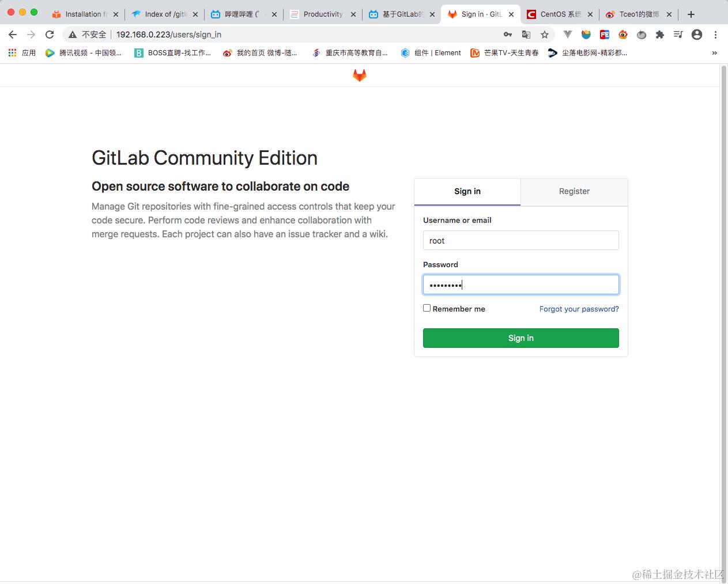Close the Installation tab
728x584 pixels.
(116, 14)
